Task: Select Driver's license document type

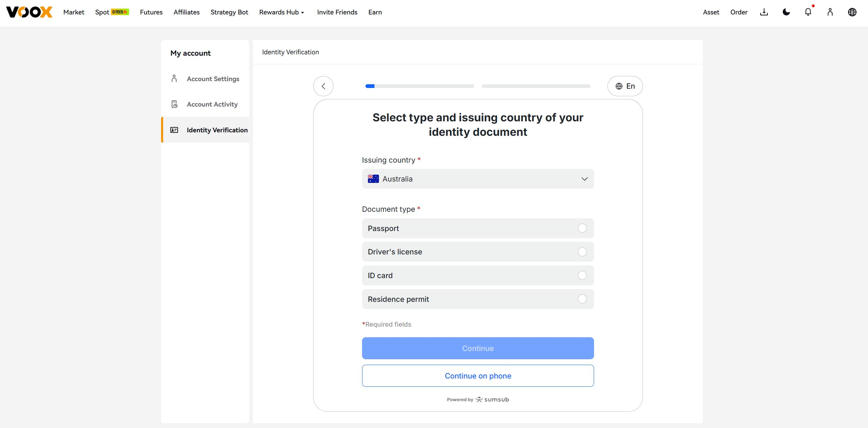Action: point(478,252)
